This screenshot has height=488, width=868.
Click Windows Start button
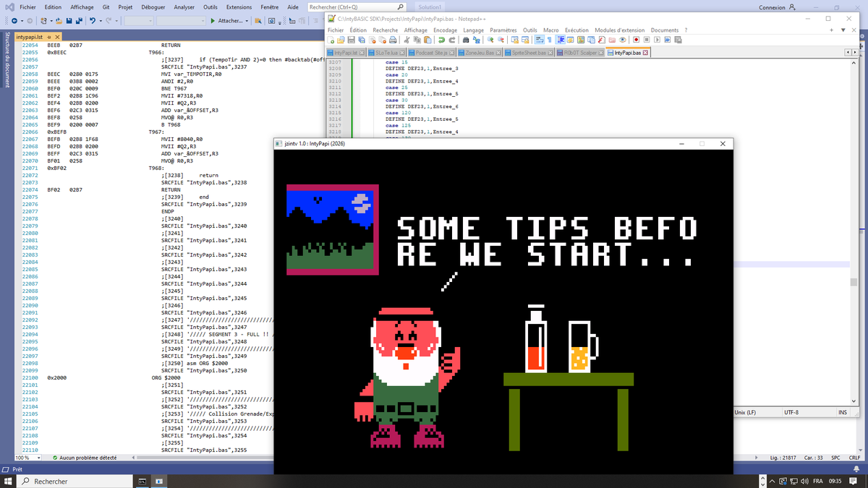tap(9, 481)
